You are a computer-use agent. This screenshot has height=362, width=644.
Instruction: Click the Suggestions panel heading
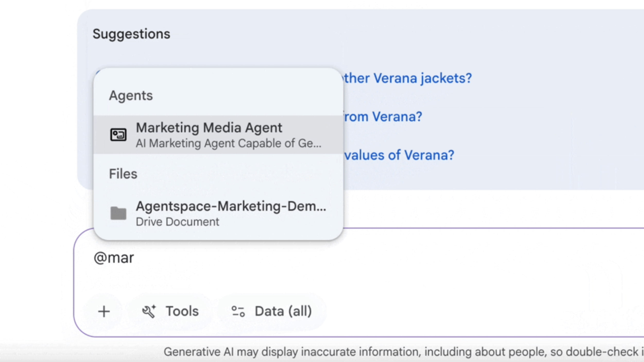pos(131,34)
